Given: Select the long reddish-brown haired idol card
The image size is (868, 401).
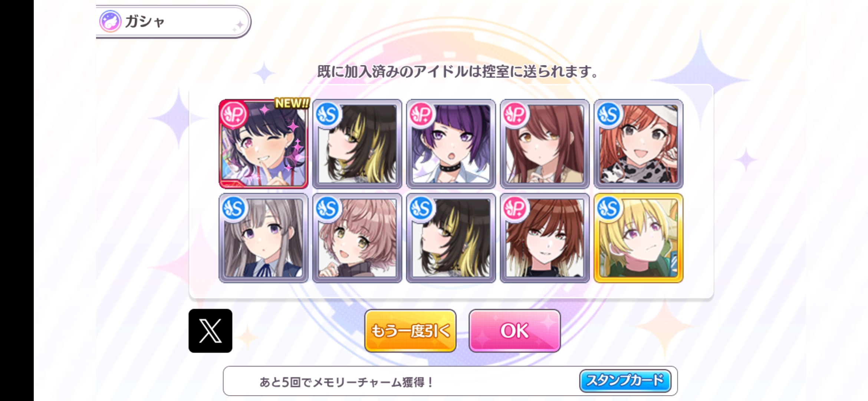Looking at the screenshot, I should click(x=545, y=144).
